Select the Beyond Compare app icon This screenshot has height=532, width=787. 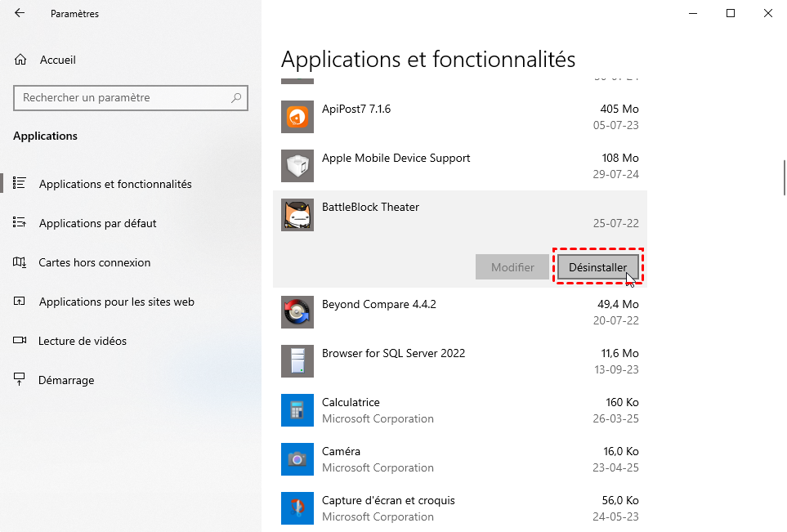click(297, 312)
